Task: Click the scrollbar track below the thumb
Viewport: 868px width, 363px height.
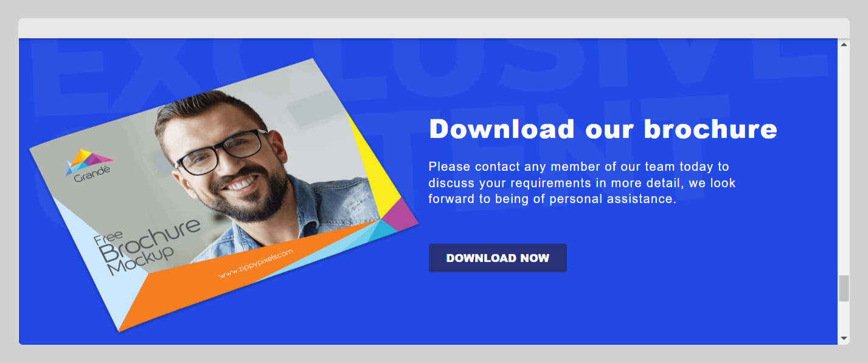Action: tap(844, 316)
